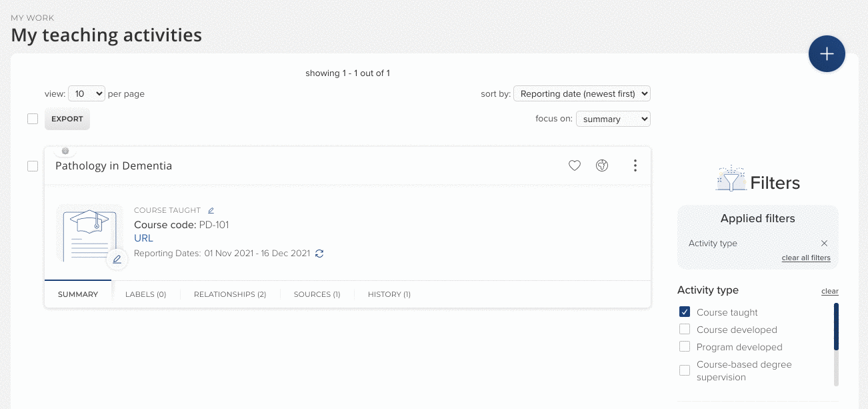
Task: Favourite Pathology in Dementia with heart icon
Action: (x=574, y=165)
